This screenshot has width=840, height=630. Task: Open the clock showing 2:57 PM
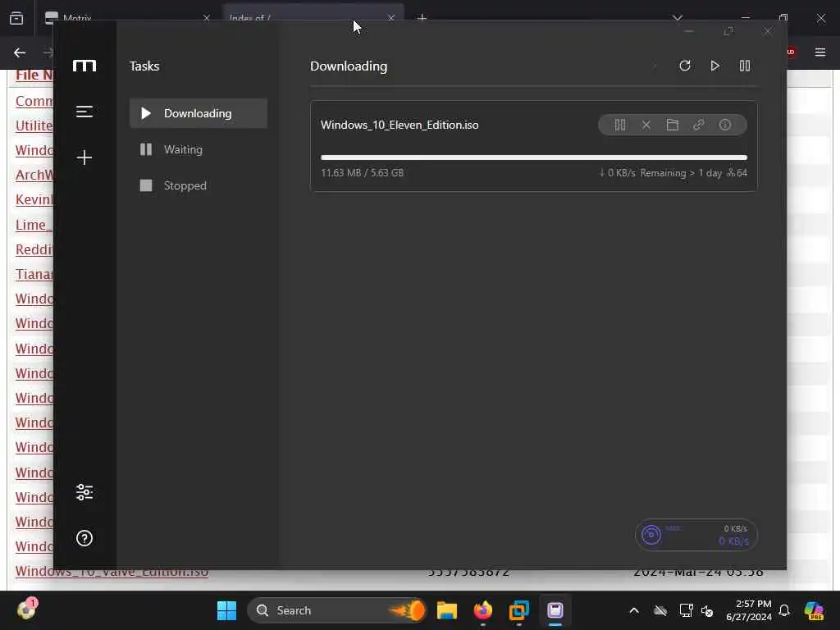click(749, 610)
